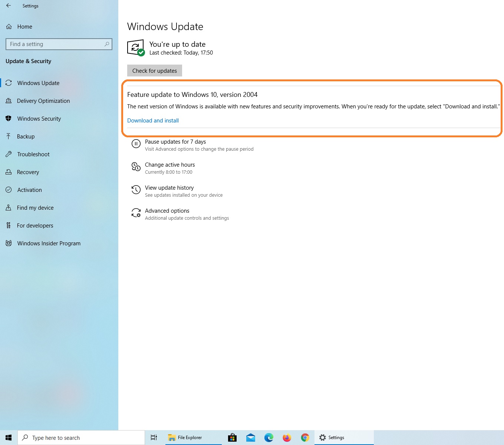Click the pause icon beside Pause updates
This screenshot has height=445, width=504.
point(136,144)
